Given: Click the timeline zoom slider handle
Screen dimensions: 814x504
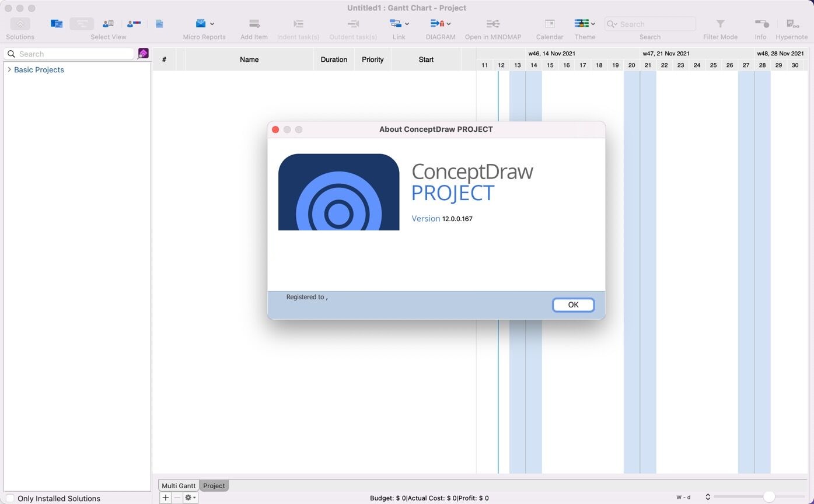Looking at the screenshot, I should coord(768,497).
